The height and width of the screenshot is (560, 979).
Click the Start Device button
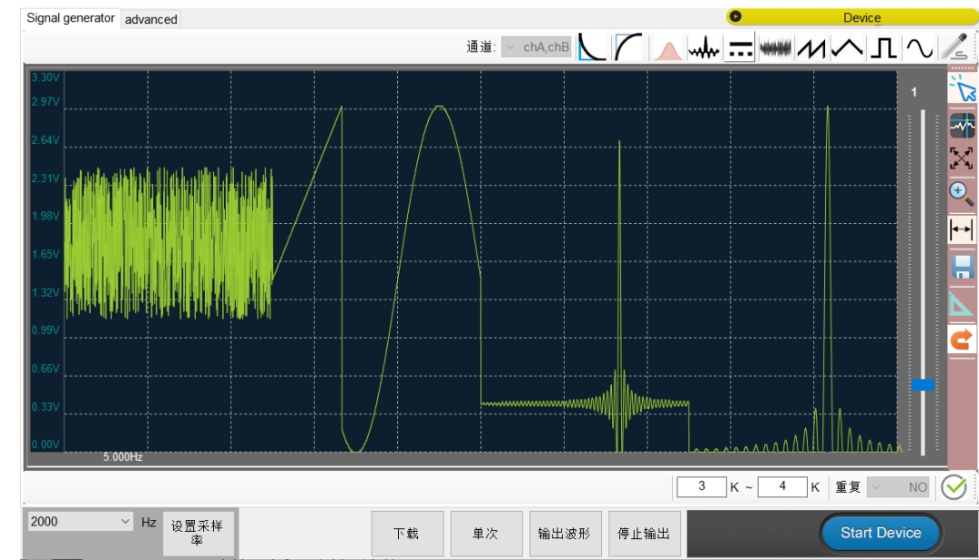tap(881, 533)
